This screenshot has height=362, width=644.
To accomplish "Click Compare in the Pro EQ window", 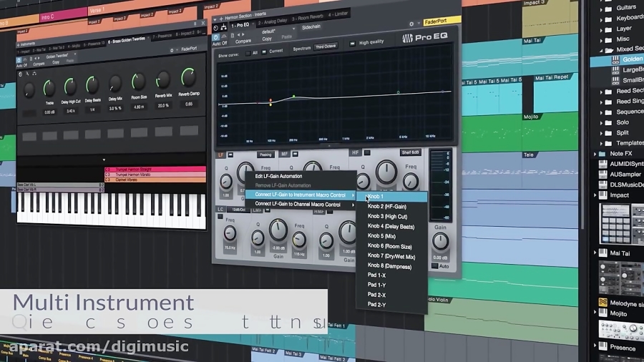I will (243, 41).
